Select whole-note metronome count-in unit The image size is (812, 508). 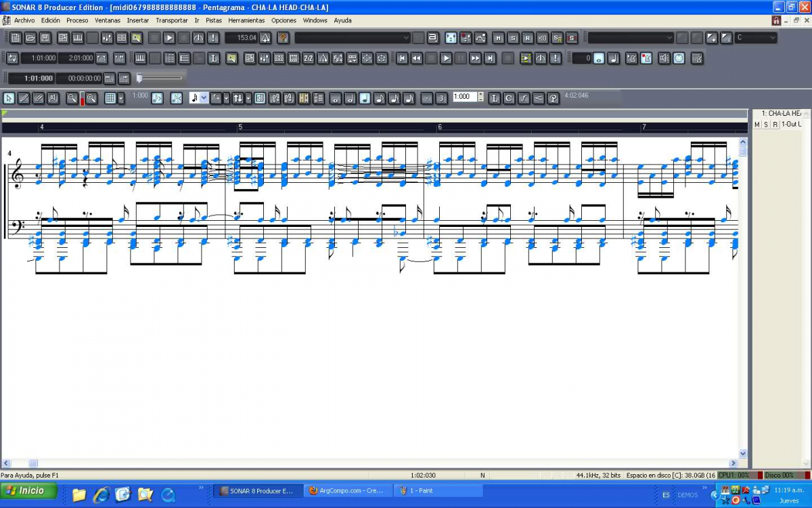pos(599,58)
